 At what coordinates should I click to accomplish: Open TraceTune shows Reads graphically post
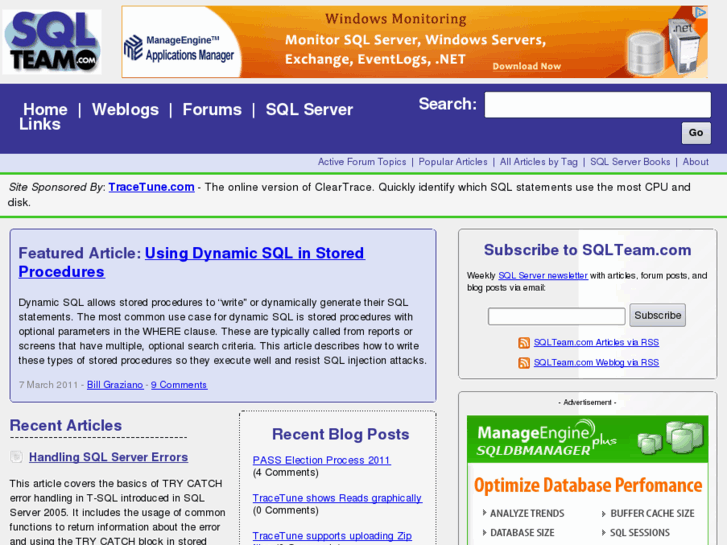337,498
